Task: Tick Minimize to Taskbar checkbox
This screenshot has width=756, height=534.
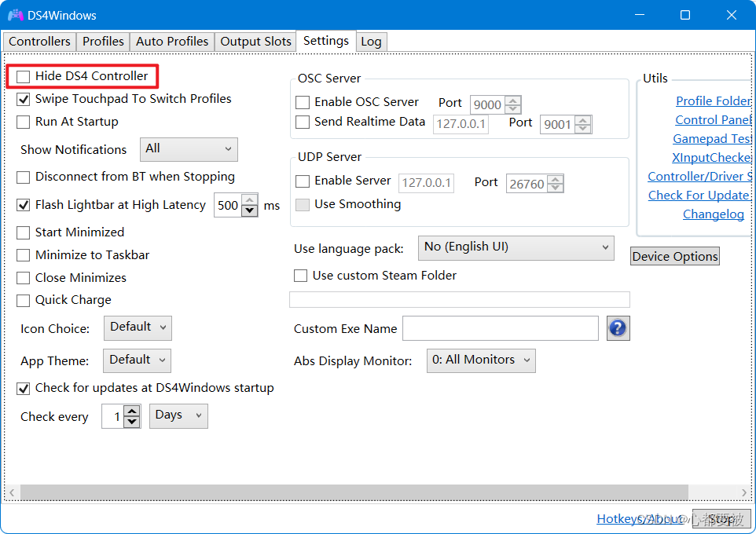Action: click(x=23, y=255)
